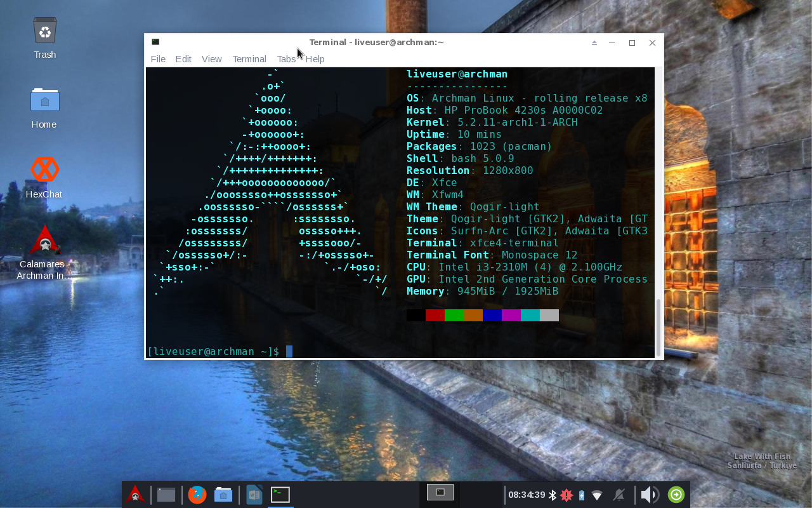Open the Archman applications menu on taskbar
The height and width of the screenshot is (508, 812).
(x=135, y=494)
